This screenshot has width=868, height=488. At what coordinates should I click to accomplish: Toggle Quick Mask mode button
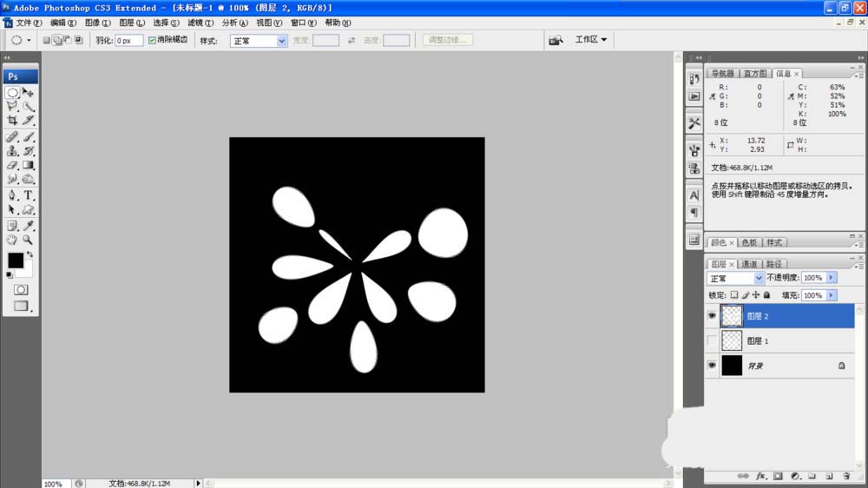(x=21, y=290)
